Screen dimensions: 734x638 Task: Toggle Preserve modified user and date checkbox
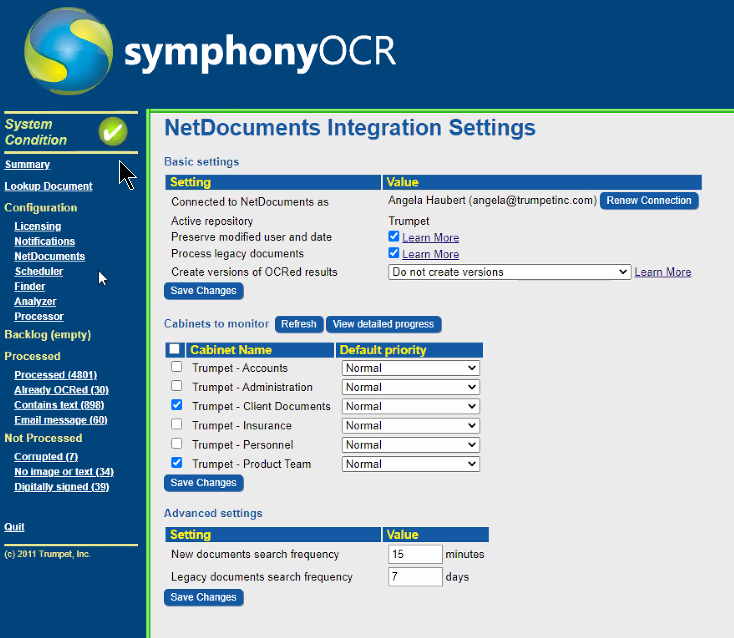point(394,236)
